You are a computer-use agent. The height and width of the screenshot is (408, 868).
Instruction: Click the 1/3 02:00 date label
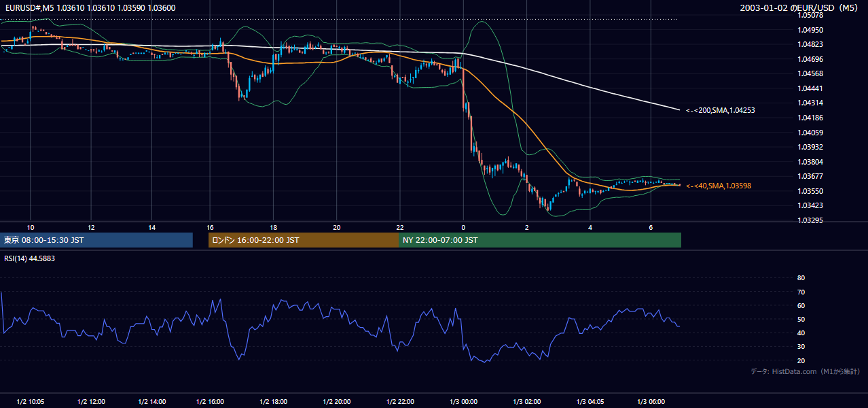coord(526,401)
